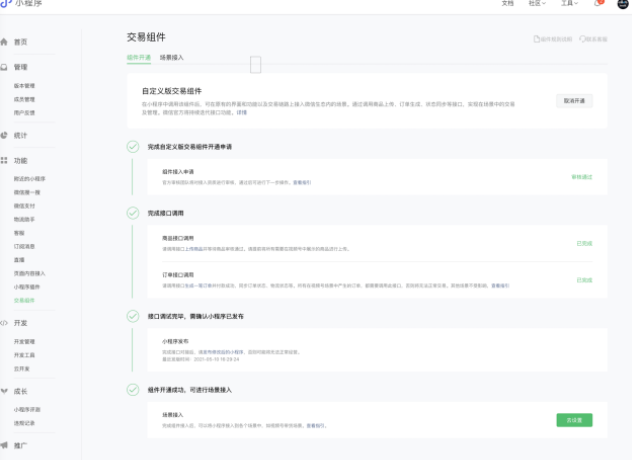Screen dimensions: 632x460
Task: Open 查看指引 link under 订单接口调用
Action: [500, 286]
